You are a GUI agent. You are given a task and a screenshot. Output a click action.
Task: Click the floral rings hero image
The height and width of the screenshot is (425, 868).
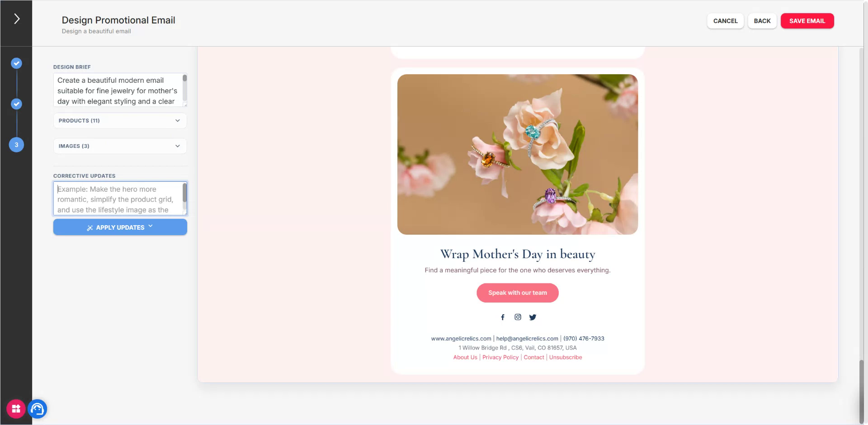point(517,154)
